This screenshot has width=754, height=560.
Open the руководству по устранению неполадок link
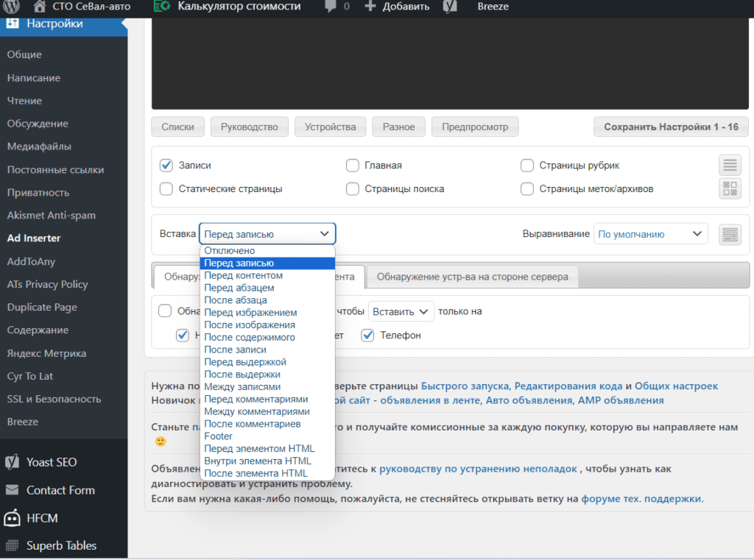(x=478, y=469)
